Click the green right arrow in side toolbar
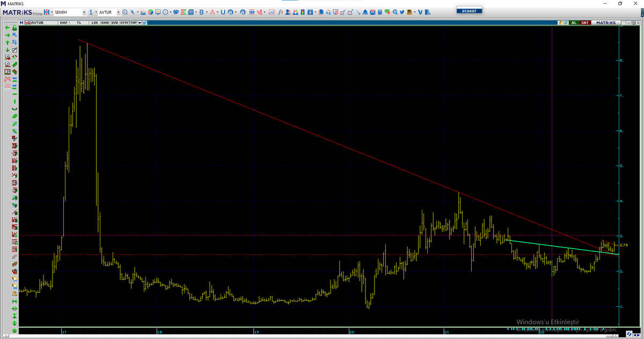 pos(7,35)
